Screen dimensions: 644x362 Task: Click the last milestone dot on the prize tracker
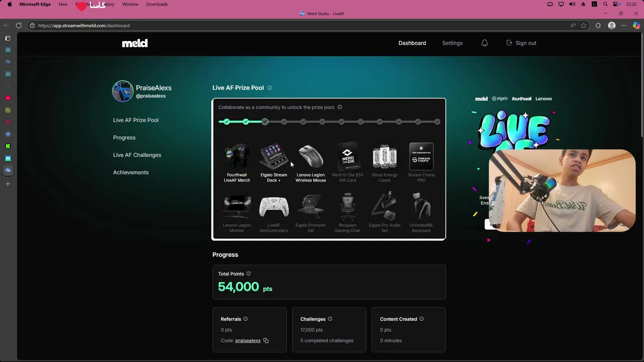437,122
